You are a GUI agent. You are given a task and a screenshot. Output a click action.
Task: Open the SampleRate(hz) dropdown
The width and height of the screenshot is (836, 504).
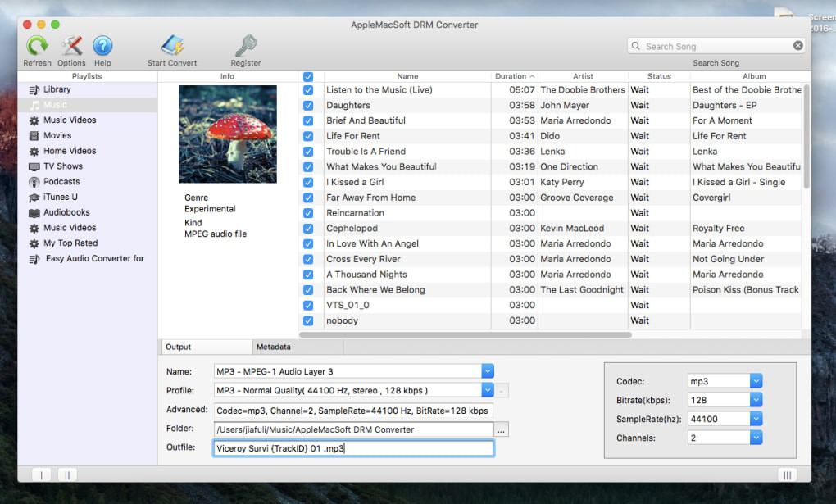[756, 419]
